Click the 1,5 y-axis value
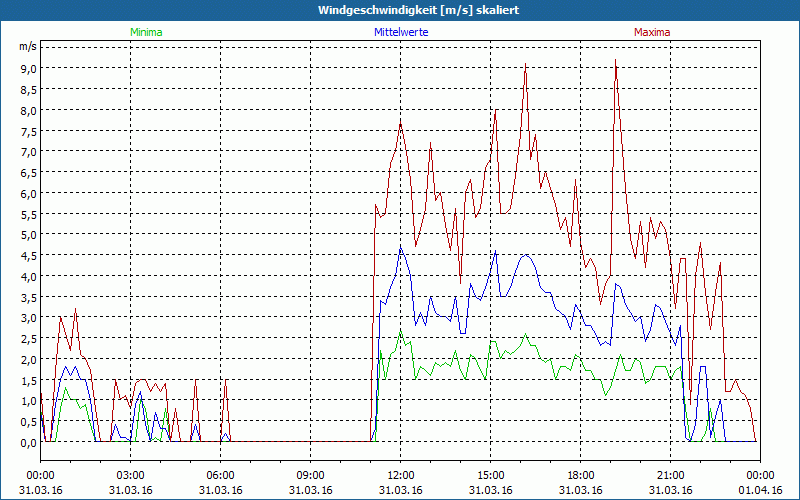 (29, 381)
